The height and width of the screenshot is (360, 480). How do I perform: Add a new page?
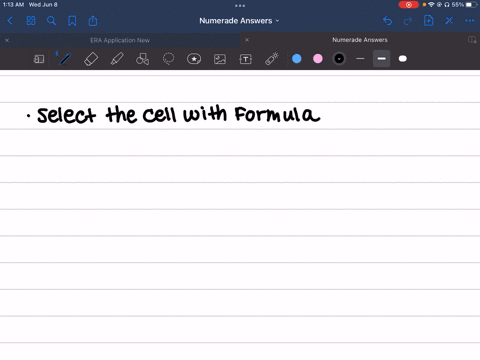click(428, 21)
